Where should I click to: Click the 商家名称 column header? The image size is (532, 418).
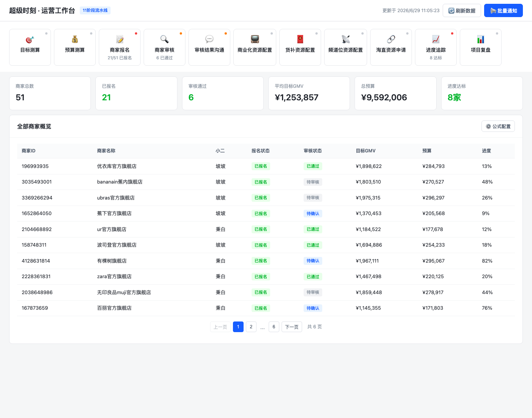click(106, 151)
